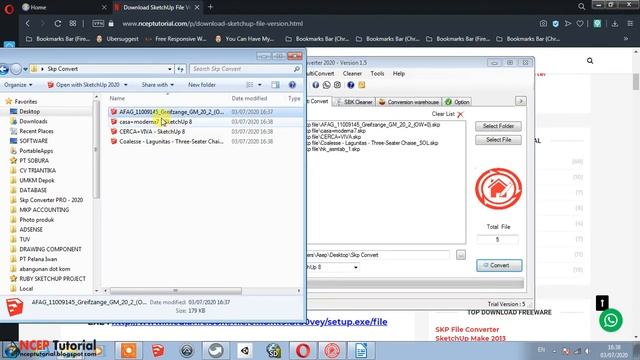Open Opera speed dial grid icon
Viewport: 640px width, 360px height.
click(73, 24)
